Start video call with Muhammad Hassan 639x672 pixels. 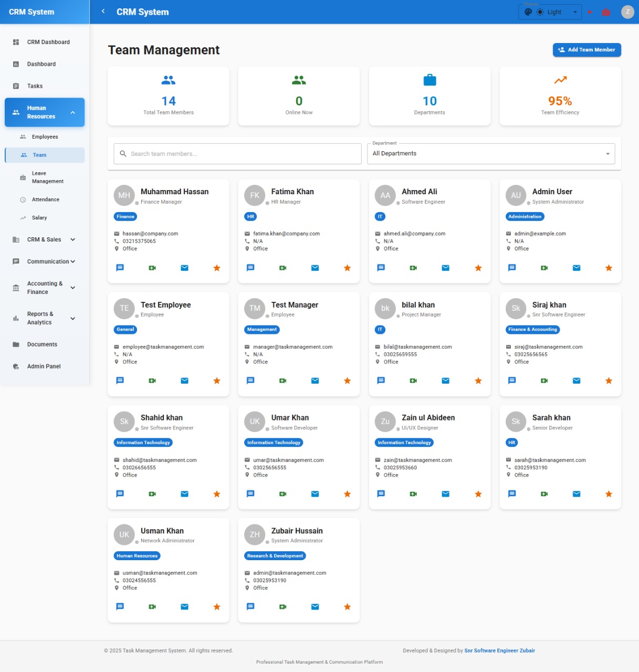coord(152,268)
